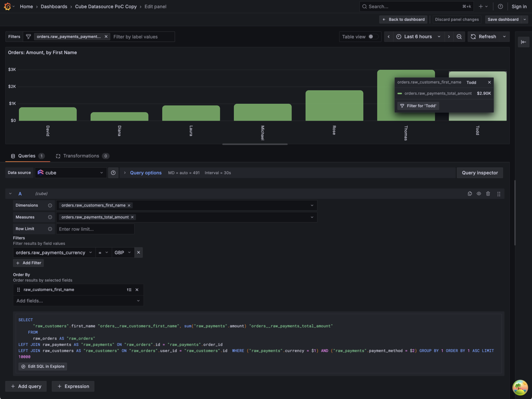Toggle sort direction for raw_customers_first_name
Viewport: 532px width, 399px height.
click(x=129, y=290)
